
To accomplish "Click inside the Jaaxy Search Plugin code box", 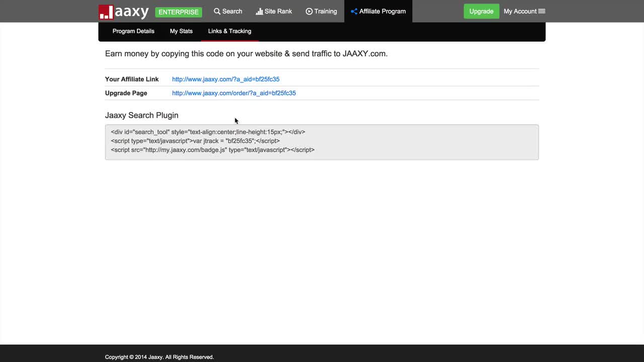I will (322, 142).
